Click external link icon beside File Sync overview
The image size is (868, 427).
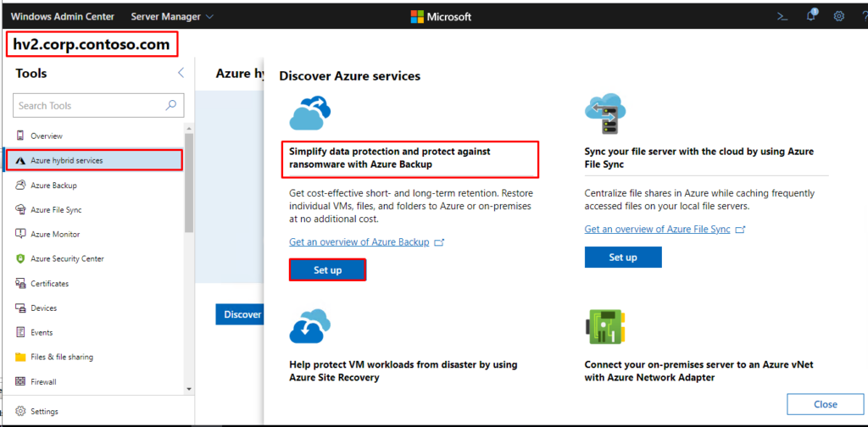point(740,229)
